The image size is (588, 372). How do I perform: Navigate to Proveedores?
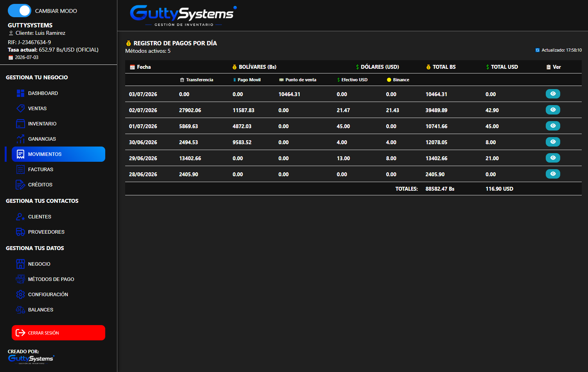click(x=58, y=232)
